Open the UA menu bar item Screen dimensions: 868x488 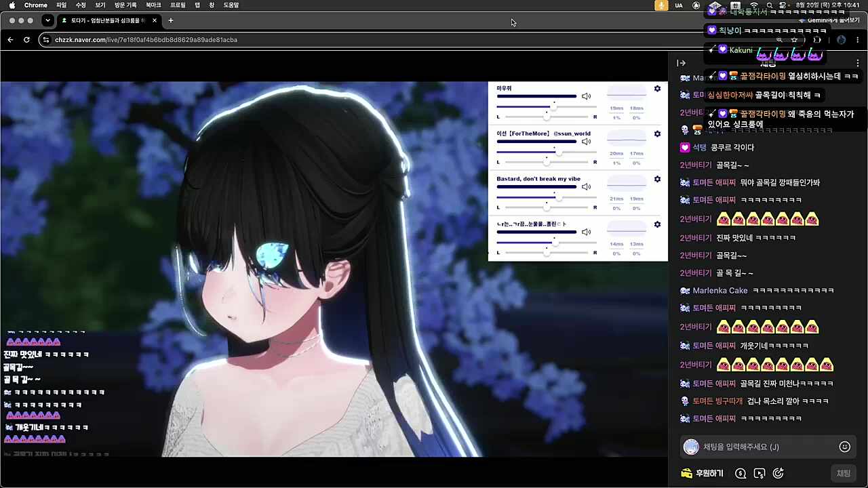coord(679,5)
